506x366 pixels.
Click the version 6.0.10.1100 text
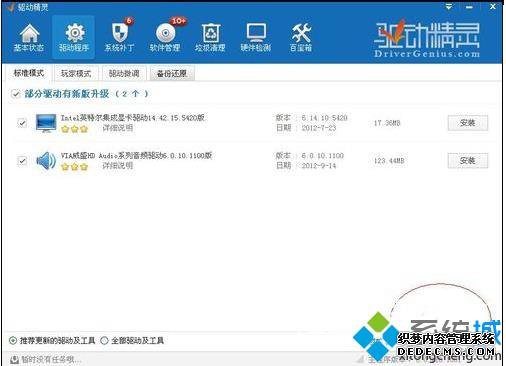pyautogui.click(x=322, y=156)
